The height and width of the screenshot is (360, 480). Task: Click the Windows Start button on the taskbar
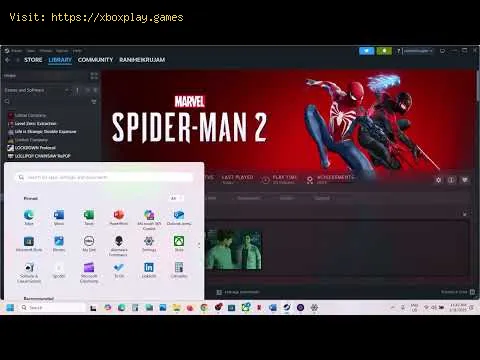point(10,307)
